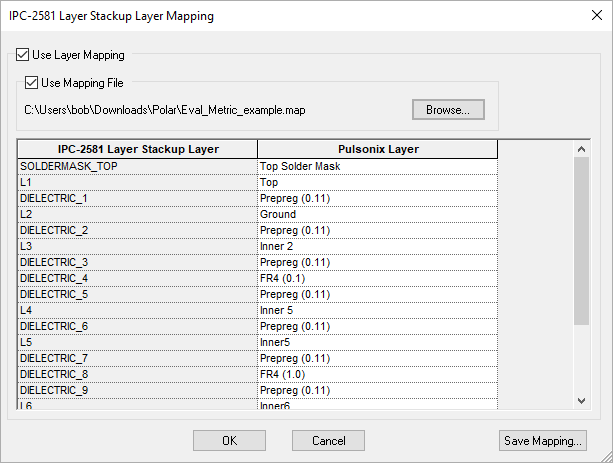Click the FR4 (1.0) layer cell
Image resolution: width=613 pixels, height=463 pixels.
click(x=377, y=374)
